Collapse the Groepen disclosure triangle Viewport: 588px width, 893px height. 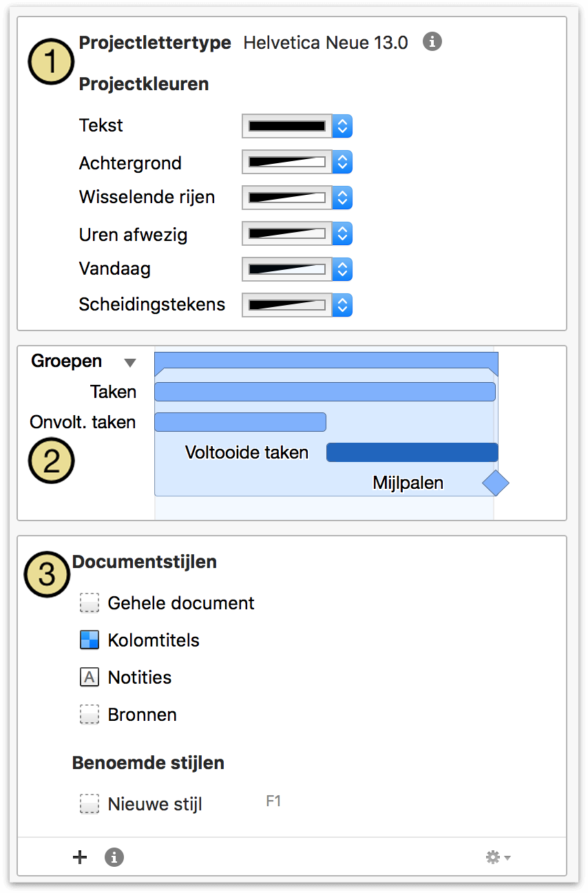click(130, 361)
